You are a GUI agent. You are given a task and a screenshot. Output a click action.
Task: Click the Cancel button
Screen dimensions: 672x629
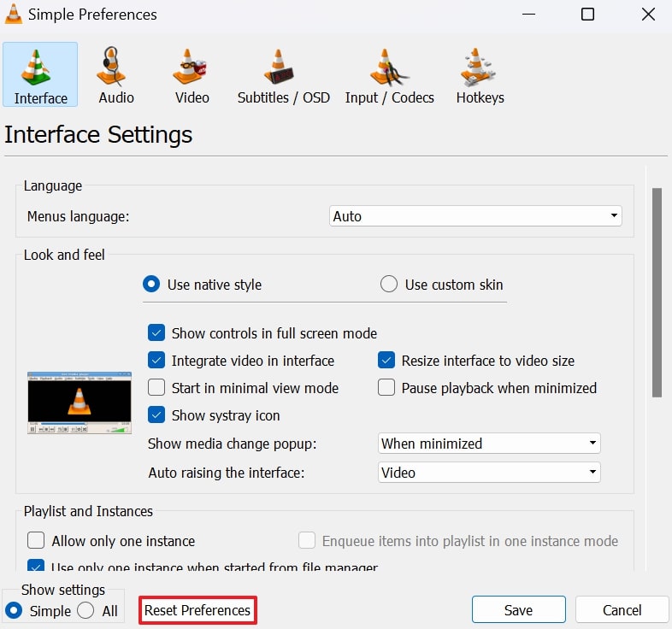tap(622, 609)
